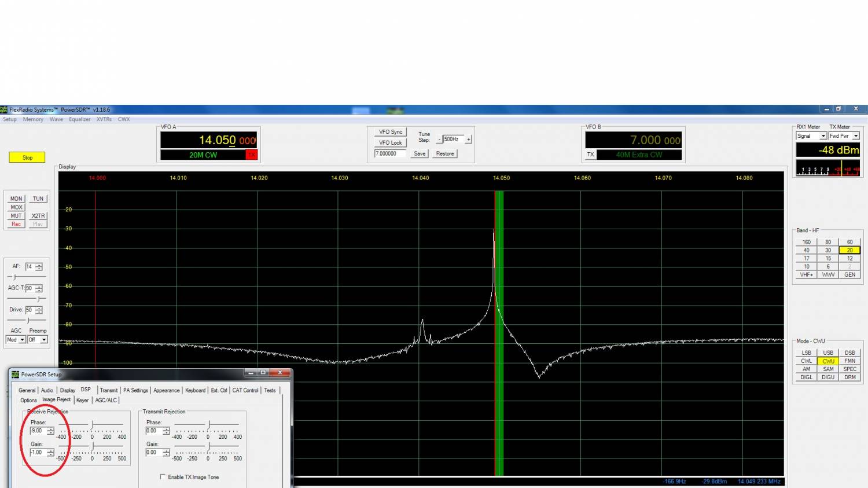Click the PowerSDR Setup window title icon
The image size is (868, 488).
point(16,375)
